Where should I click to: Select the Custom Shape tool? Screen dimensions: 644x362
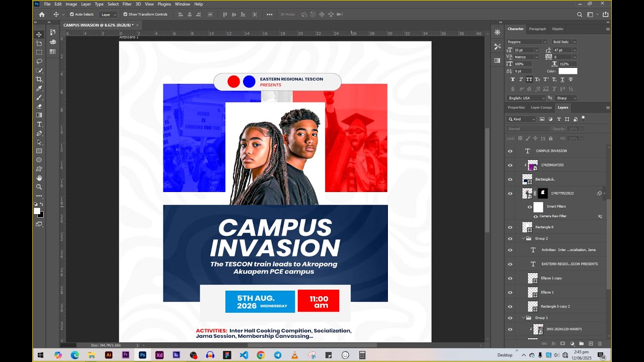point(39,169)
